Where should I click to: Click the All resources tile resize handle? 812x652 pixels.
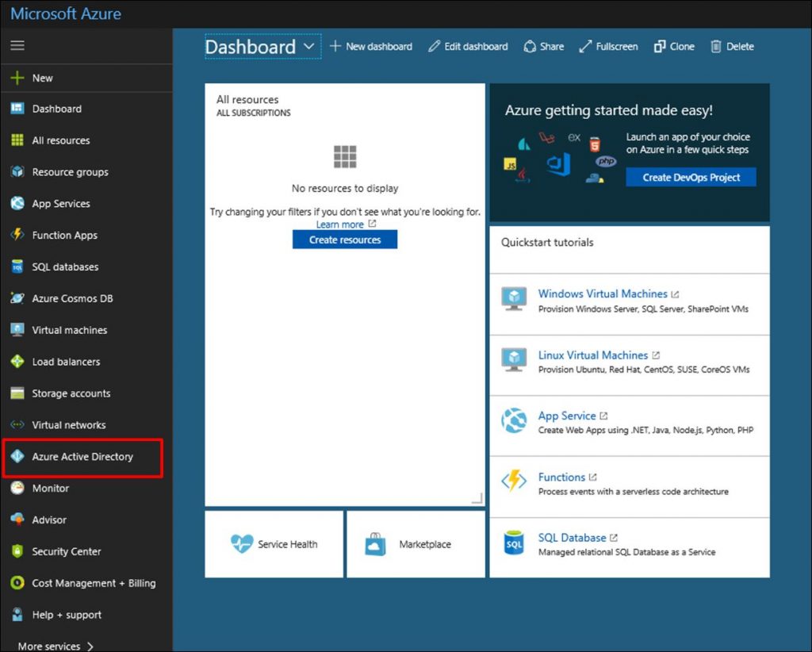(478, 498)
